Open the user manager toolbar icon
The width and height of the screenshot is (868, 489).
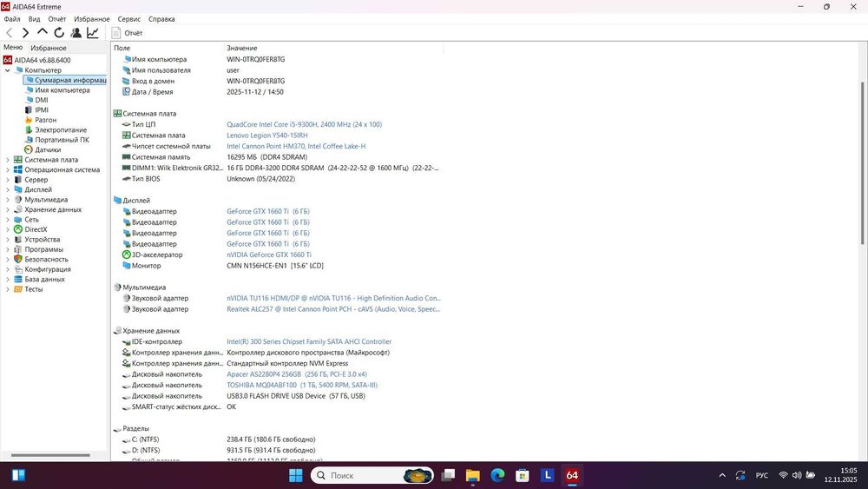tap(76, 33)
